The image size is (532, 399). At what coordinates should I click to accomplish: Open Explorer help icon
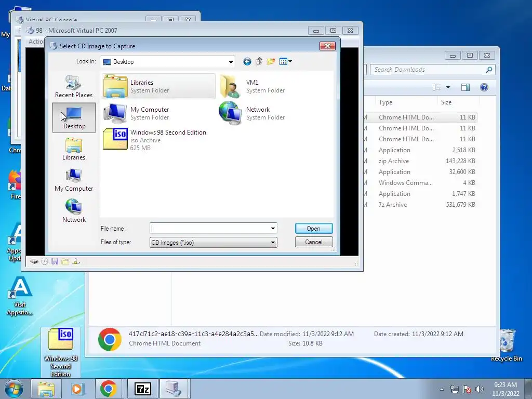pos(484,87)
